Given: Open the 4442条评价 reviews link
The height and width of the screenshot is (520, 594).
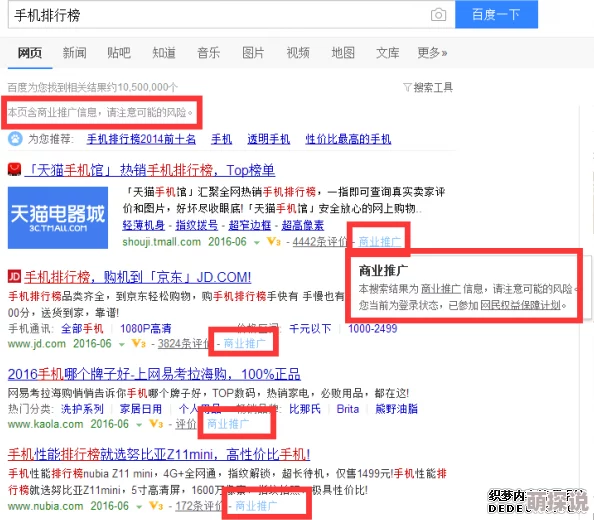Looking at the screenshot, I should point(320,242).
